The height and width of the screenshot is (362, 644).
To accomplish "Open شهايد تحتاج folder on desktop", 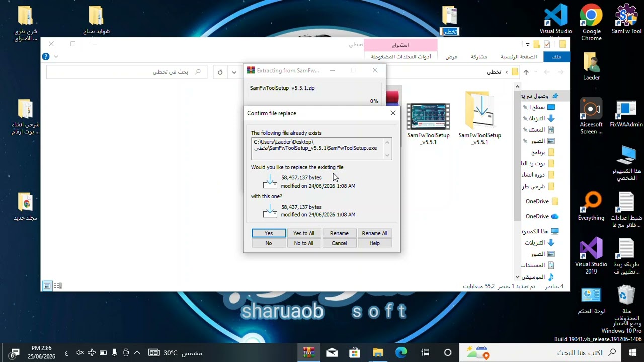I will coord(96,20).
